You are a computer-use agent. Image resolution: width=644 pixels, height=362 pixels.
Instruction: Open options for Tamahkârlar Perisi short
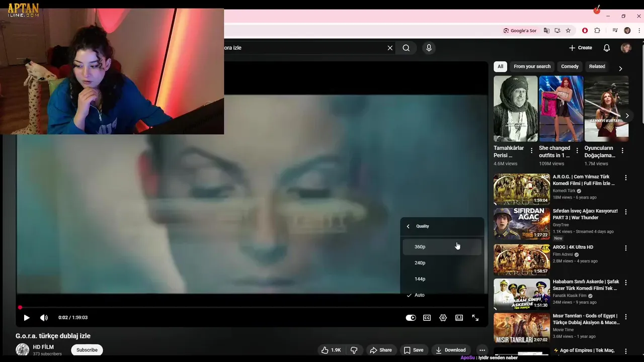pyautogui.click(x=532, y=151)
